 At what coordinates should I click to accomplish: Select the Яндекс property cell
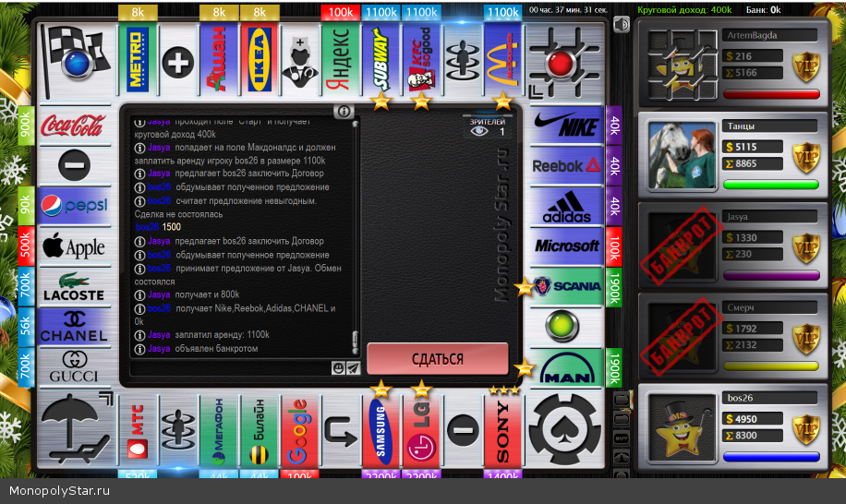[x=341, y=59]
